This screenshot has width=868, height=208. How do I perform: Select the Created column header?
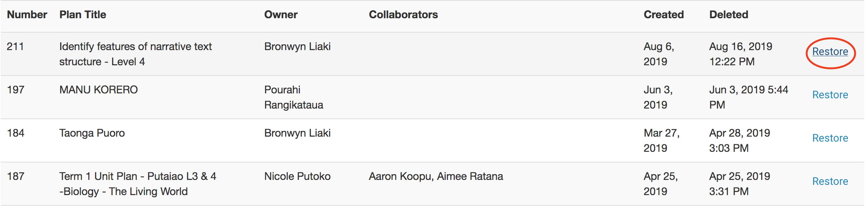click(663, 14)
